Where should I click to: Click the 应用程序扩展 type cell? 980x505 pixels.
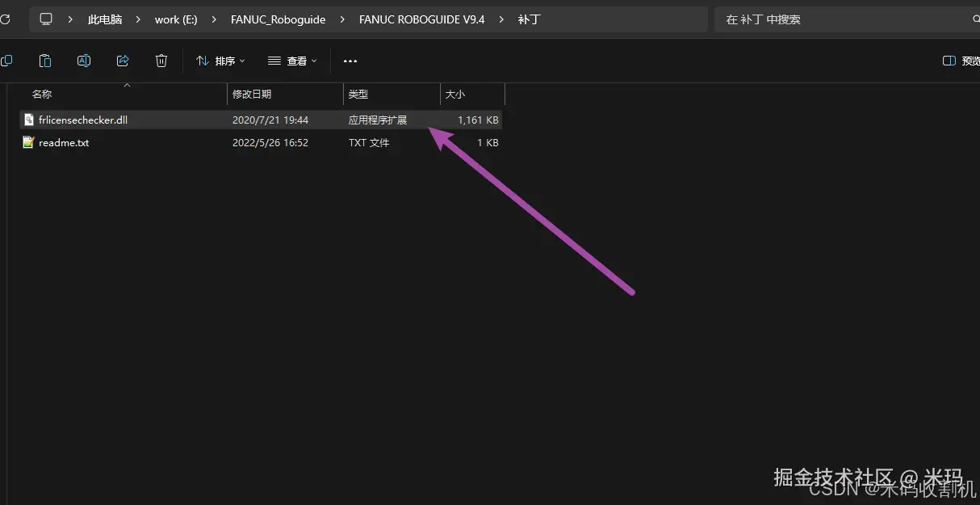pyautogui.click(x=378, y=120)
